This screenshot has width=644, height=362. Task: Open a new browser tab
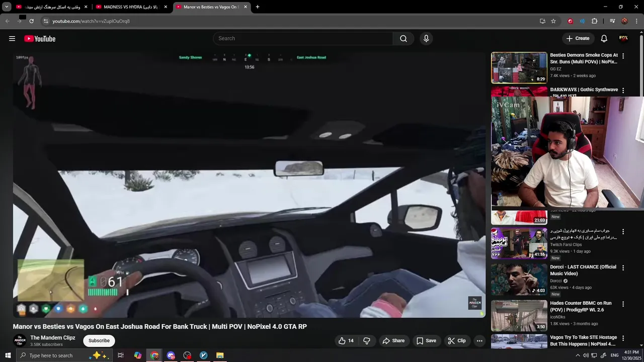click(x=258, y=7)
